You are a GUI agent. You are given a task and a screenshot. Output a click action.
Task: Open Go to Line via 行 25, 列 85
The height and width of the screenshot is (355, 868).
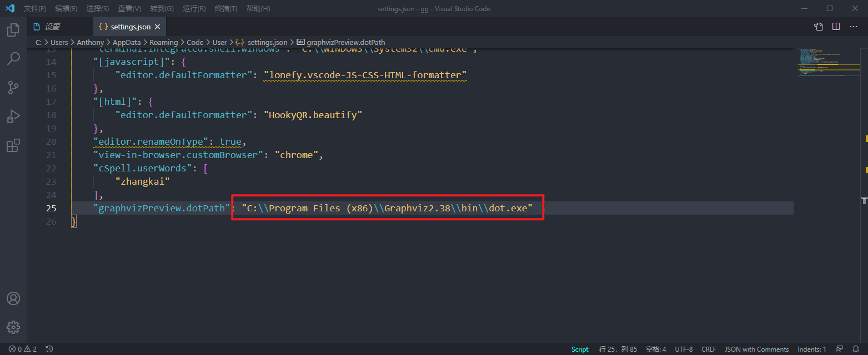[617, 349]
